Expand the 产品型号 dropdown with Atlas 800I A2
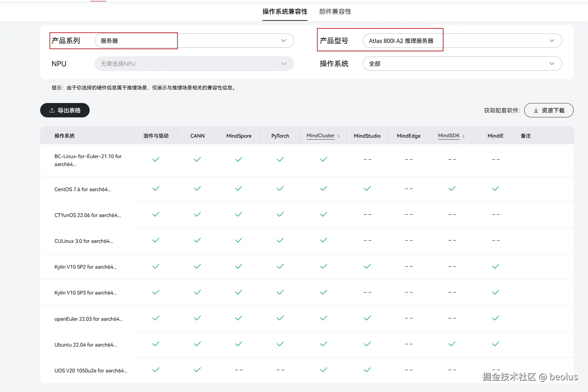 [x=462, y=41]
